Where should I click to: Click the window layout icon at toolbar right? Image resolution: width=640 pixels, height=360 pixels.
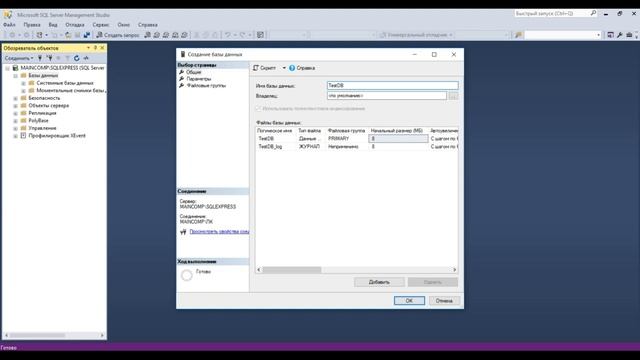(x=610, y=35)
